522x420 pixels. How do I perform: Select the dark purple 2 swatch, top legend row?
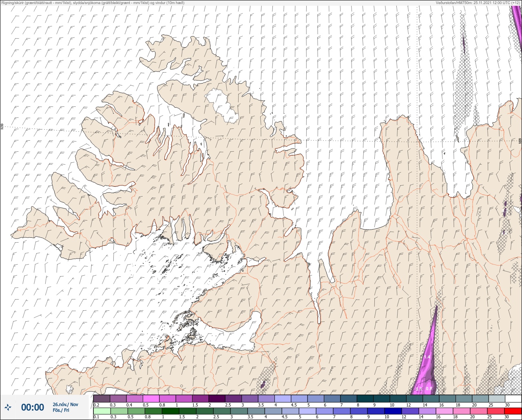tap(217, 398)
